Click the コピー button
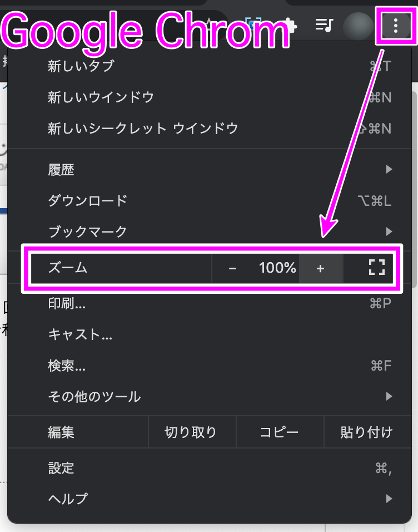This screenshot has height=532, width=418. (x=280, y=432)
